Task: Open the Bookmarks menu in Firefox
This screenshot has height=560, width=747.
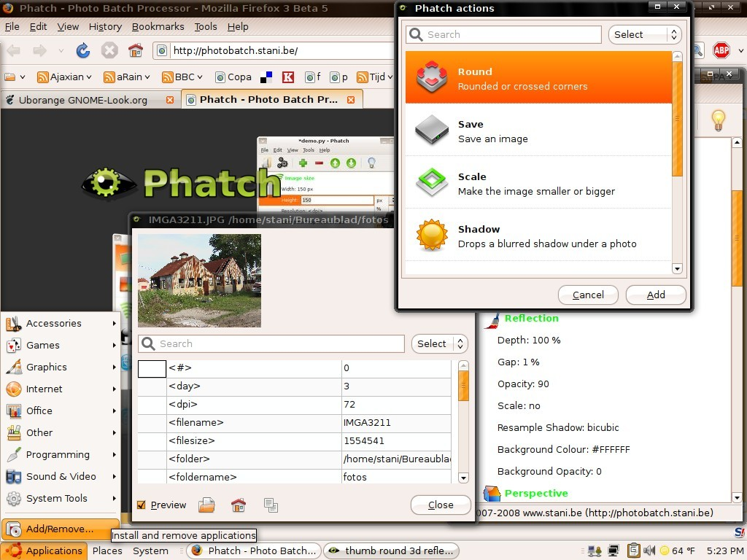Action: tap(158, 26)
